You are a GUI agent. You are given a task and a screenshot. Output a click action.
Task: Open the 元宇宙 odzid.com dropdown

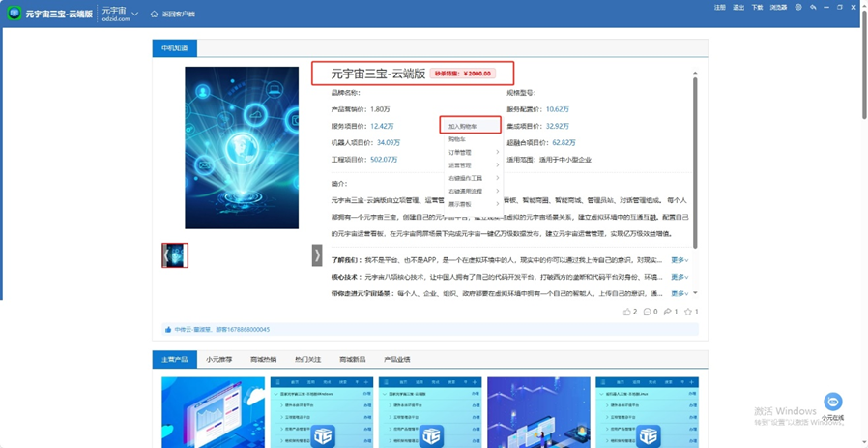(120, 14)
